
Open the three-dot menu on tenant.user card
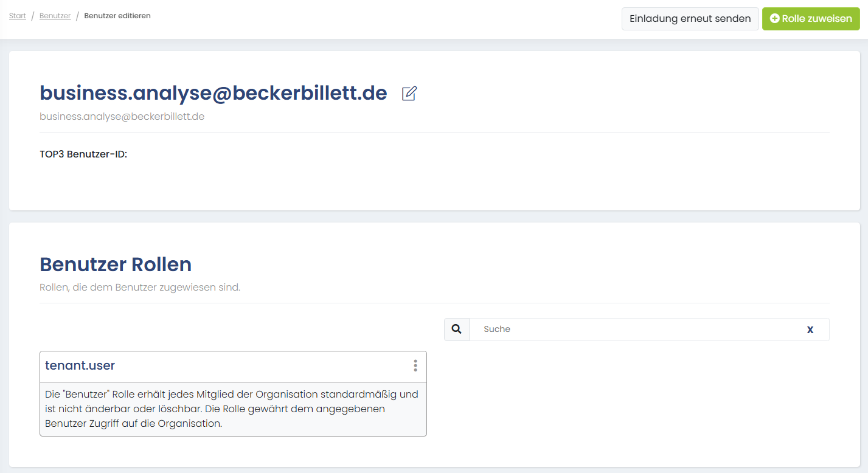pos(415,365)
